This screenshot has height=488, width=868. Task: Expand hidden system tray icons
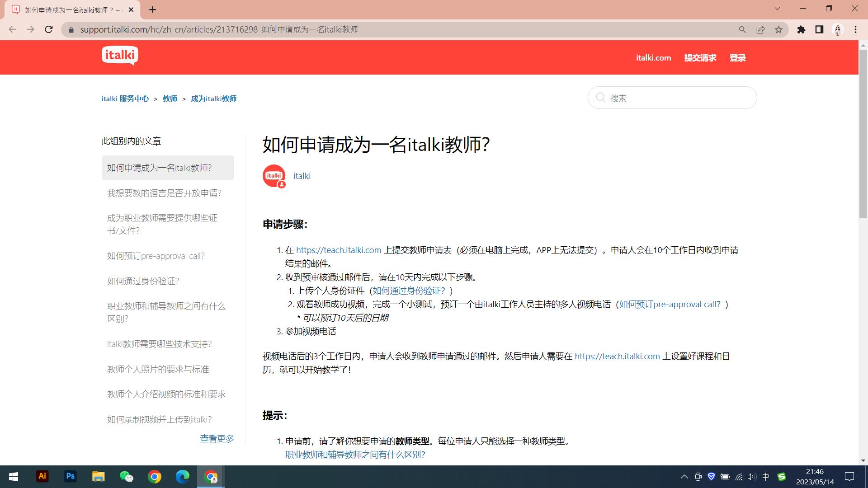tap(684, 476)
